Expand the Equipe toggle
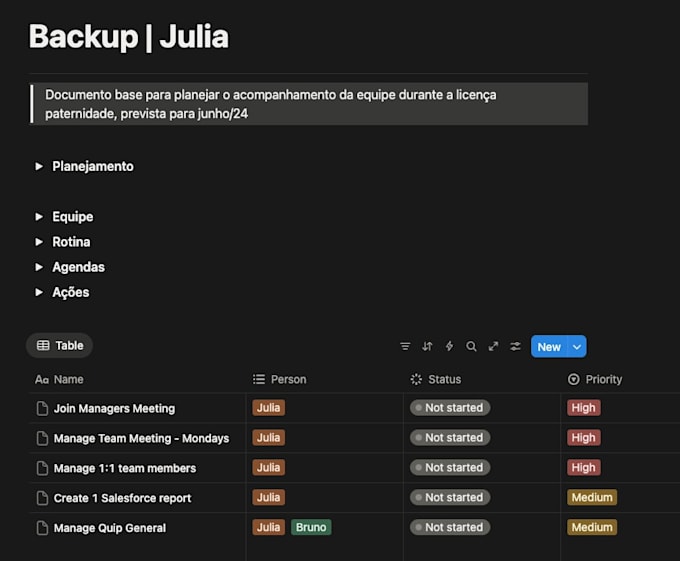 pyautogui.click(x=39, y=216)
